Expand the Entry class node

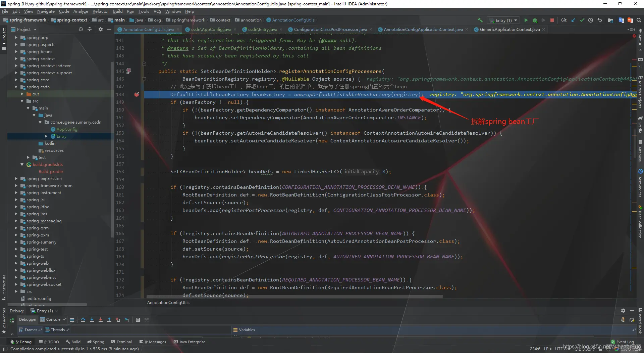tap(46, 136)
